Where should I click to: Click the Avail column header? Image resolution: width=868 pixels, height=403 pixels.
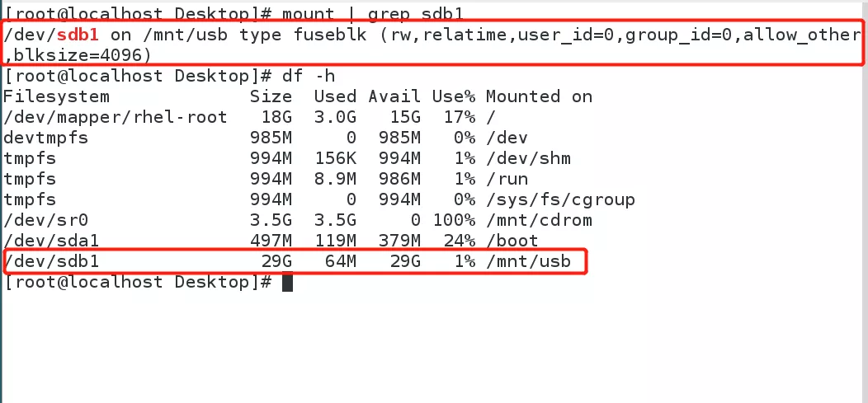coord(394,96)
